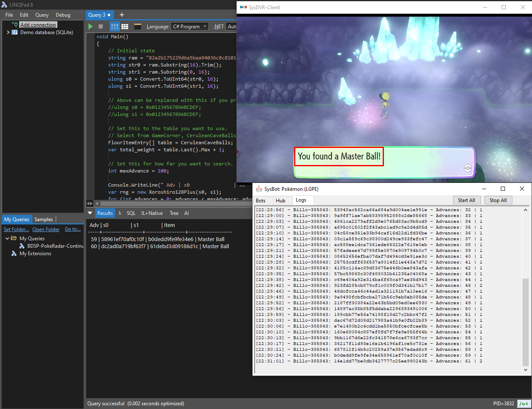The width and height of the screenshot is (532, 409).
Task: Open the Debug menu
Action: (x=63, y=15)
